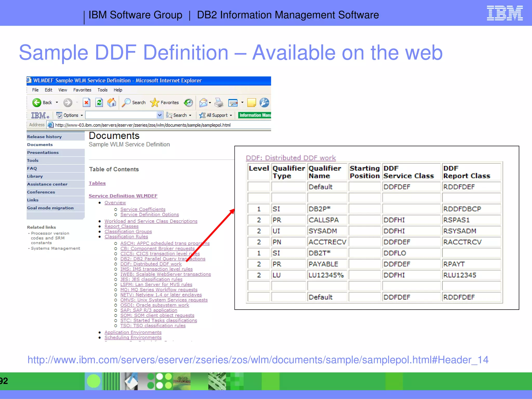
Task: Click the Print printer icon
Action: tap(219, 103)
